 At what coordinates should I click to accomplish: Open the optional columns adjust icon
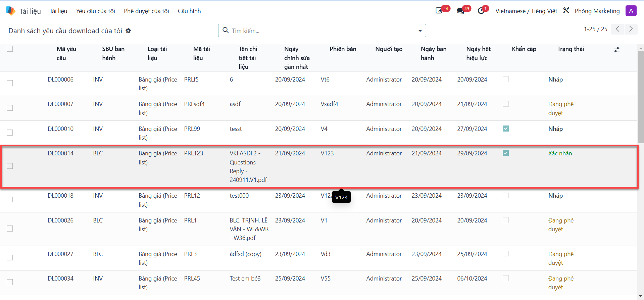[616, 50]
